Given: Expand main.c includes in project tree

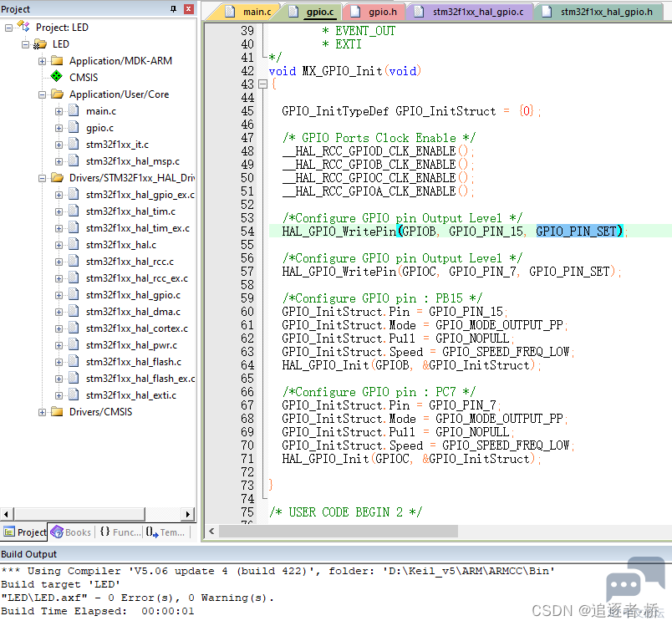Looking at the screenshot, I should (x=59, y=111).
